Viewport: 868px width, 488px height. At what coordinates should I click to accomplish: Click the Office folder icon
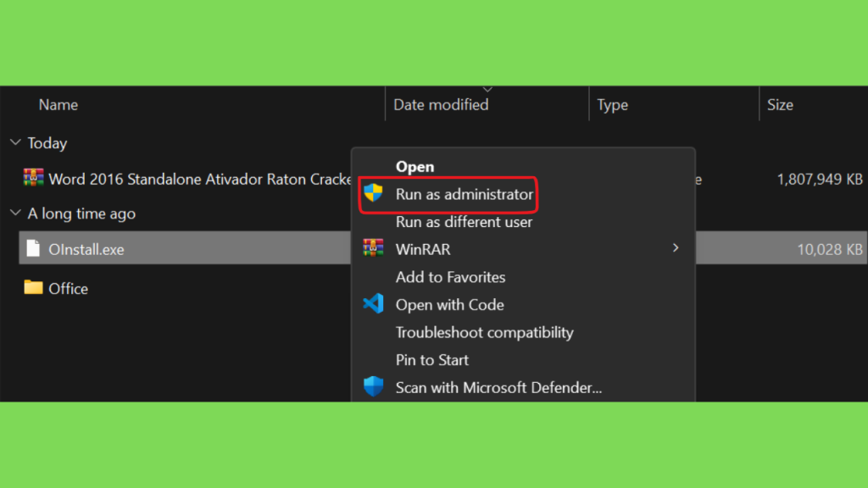[x=33, y=287]
